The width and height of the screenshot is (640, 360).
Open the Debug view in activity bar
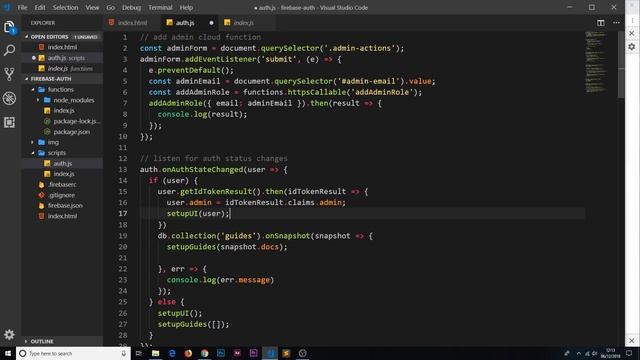point(9,98)
